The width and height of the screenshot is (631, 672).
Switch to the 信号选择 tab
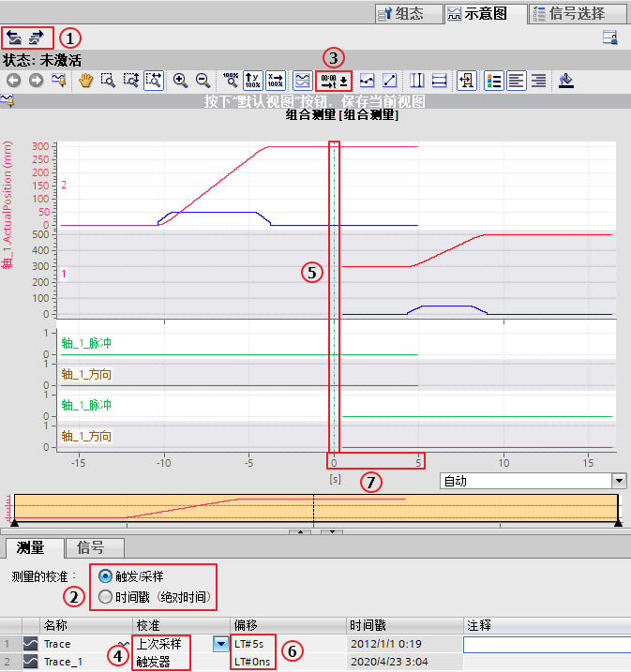tap(578, 14)
